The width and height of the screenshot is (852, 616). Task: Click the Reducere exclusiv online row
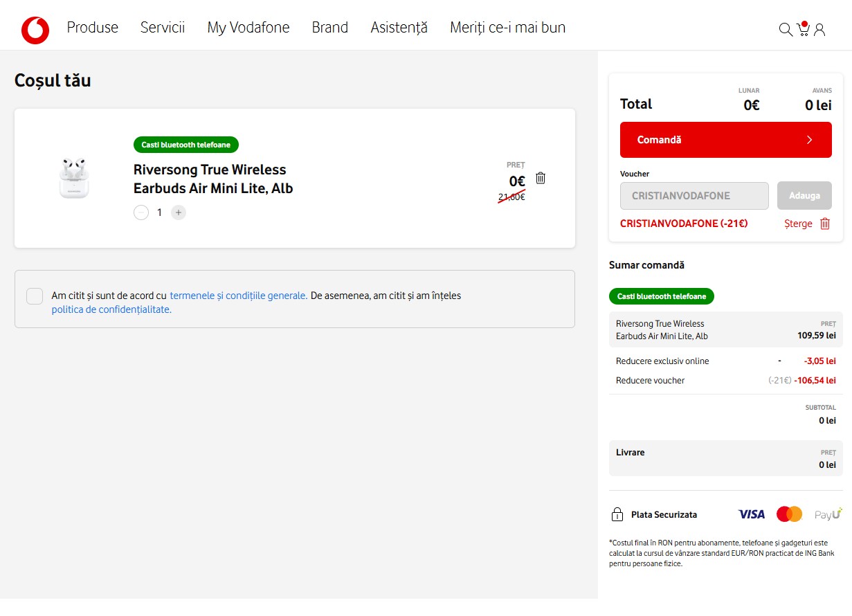pos(726,361)
